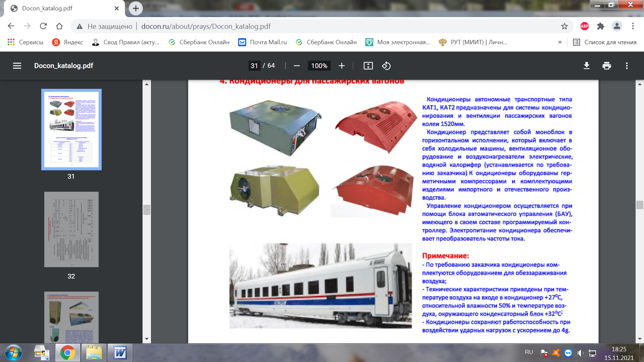Open Chrome three-dot menu
This screenshot has height=362, width=644.
[633, 26]
